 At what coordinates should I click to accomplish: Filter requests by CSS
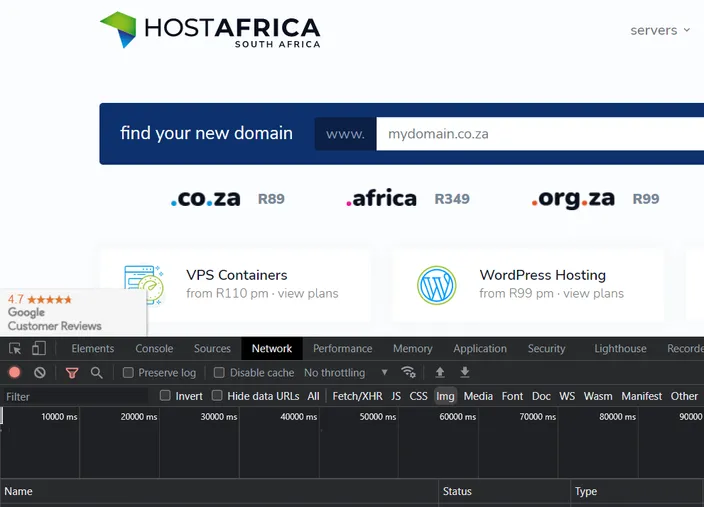(x=418, y=396)
